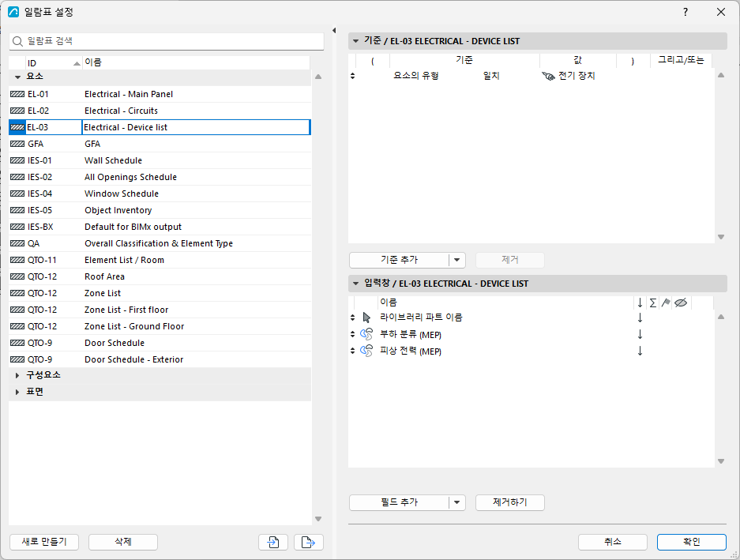The width and height of the screenshot is (740, 560).
Task: Open the 기준 추가 dropdown arrow
Action: 456,260
